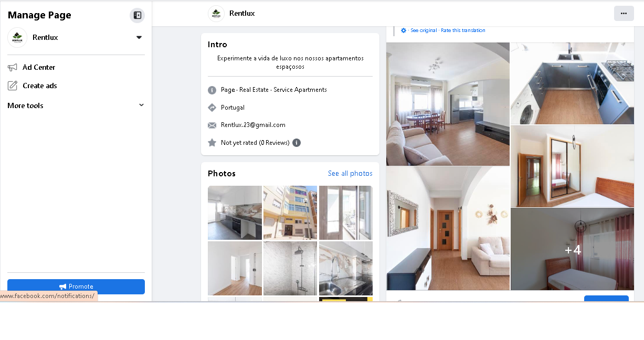Expand the More tools section
The width and height of the screenshot is (644, 340).
(x=76, y=105)
